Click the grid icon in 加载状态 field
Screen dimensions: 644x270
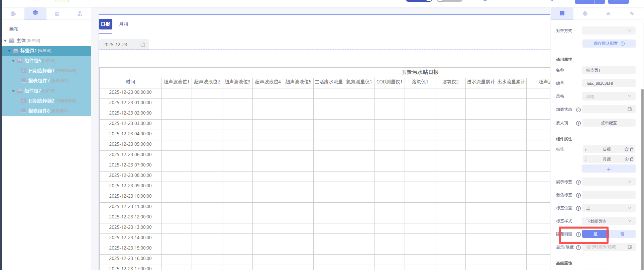pyautogui.click(x=630, y=110)
